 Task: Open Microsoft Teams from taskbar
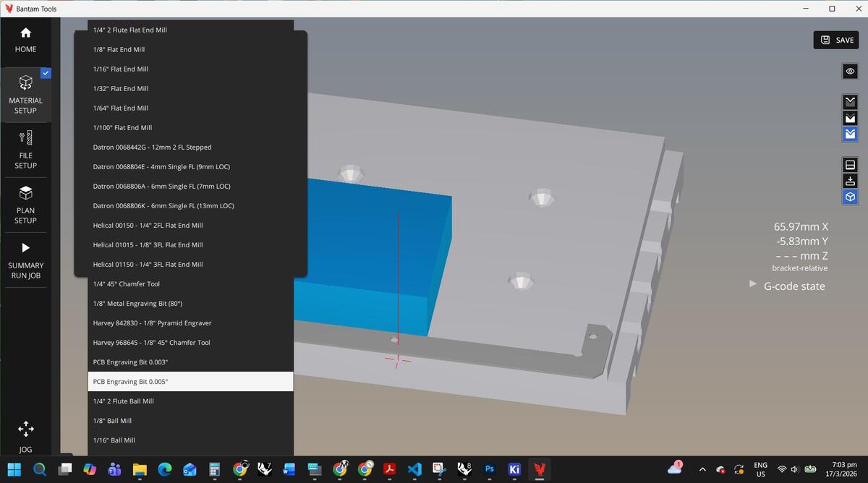click(114, 469)
